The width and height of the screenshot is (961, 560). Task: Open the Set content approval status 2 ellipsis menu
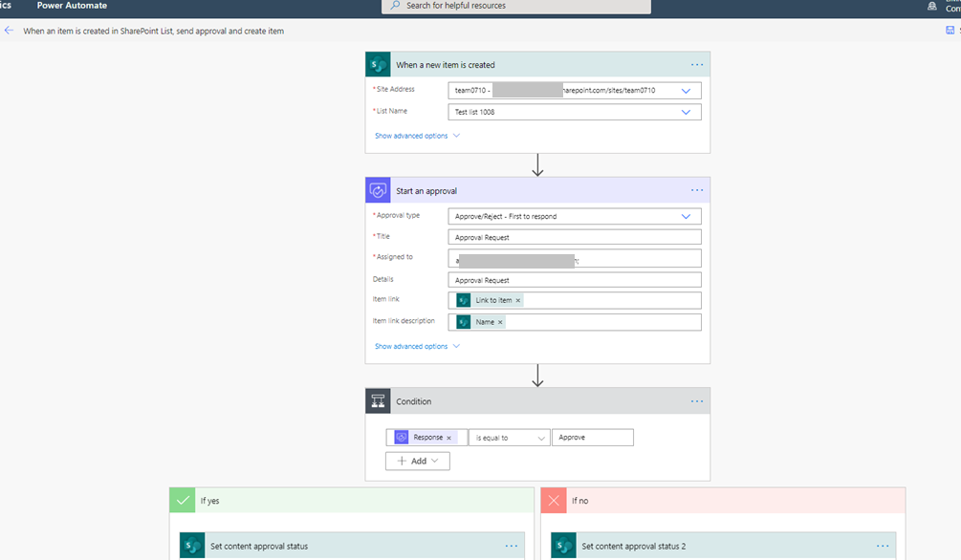pyautogui.click(x=883, y=546)
